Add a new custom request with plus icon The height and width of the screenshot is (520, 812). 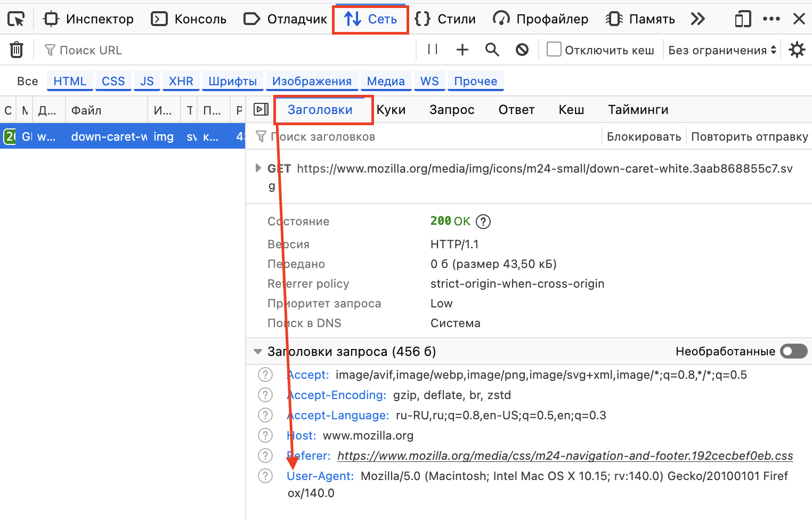pos(462,50)
